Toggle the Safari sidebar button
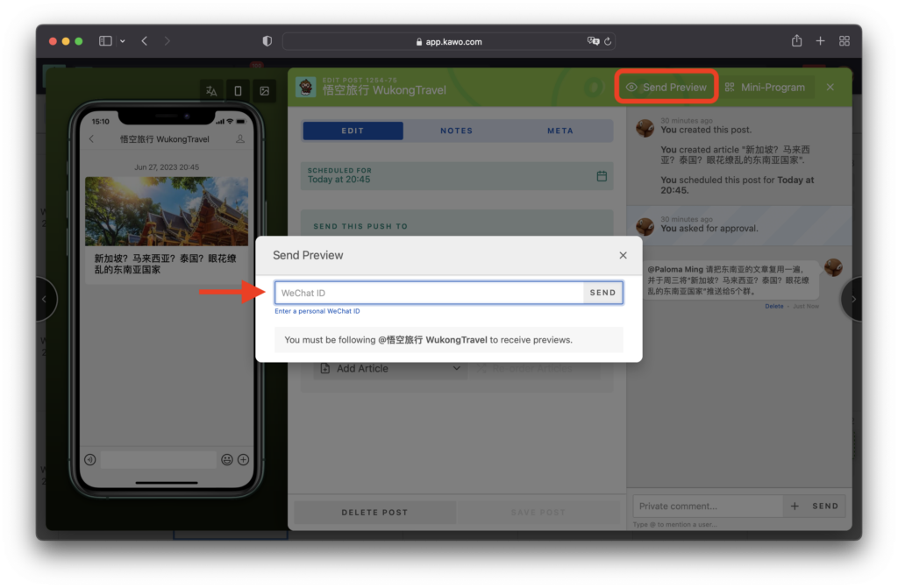898x588 pixels. tap(105, 41)
